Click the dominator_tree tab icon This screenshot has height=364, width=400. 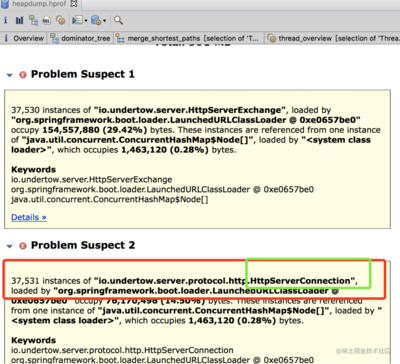pyautogui.click(x=54, y=38)
